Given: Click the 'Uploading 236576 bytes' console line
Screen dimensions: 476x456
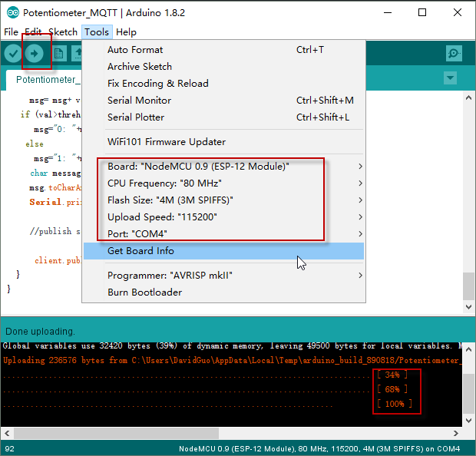Looking at the screenshot, I should point(232,360).
